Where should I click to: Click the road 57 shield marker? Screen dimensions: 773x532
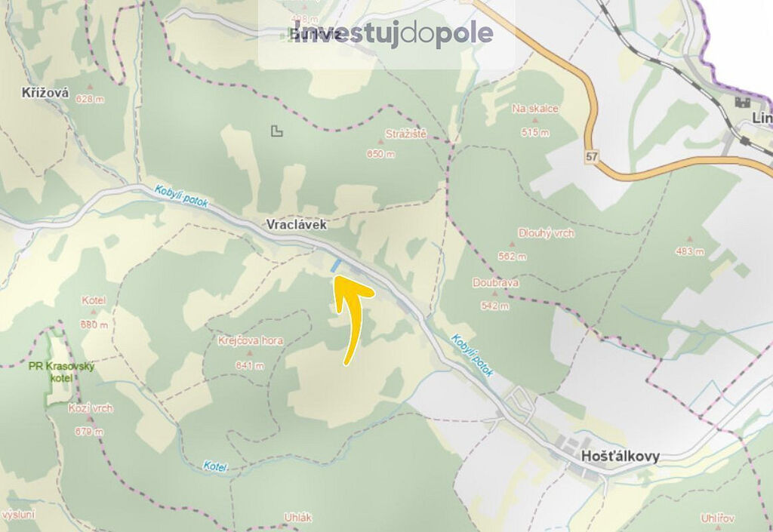click(x=592, y=157)
